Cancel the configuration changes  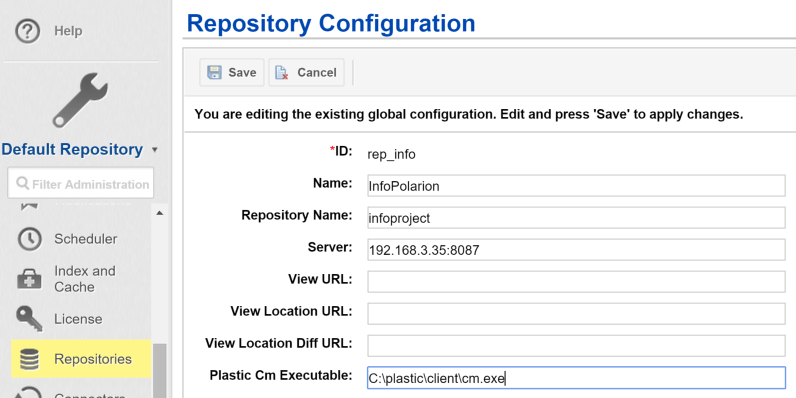[306, 73]
